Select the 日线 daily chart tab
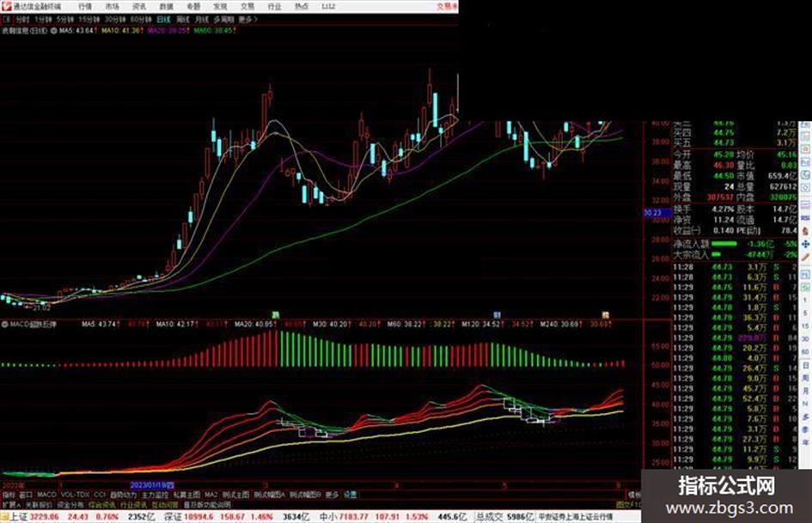 coord(163,20)
